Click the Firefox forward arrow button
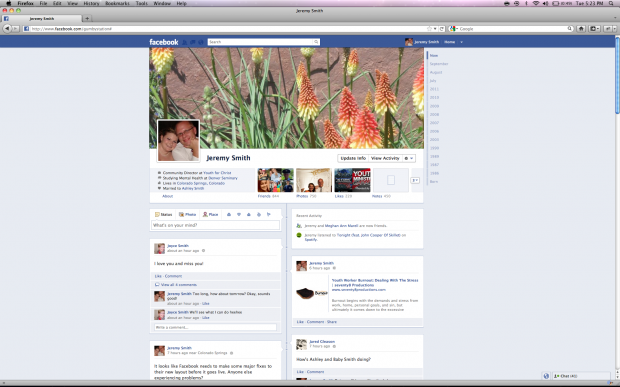 (15, 28)
